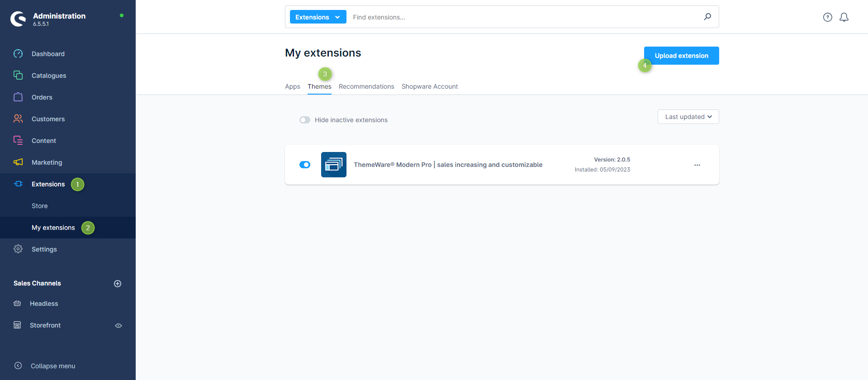This screenshot has width=868, height=380.
Task: Open the Recommendations tab
Action: 366,86
